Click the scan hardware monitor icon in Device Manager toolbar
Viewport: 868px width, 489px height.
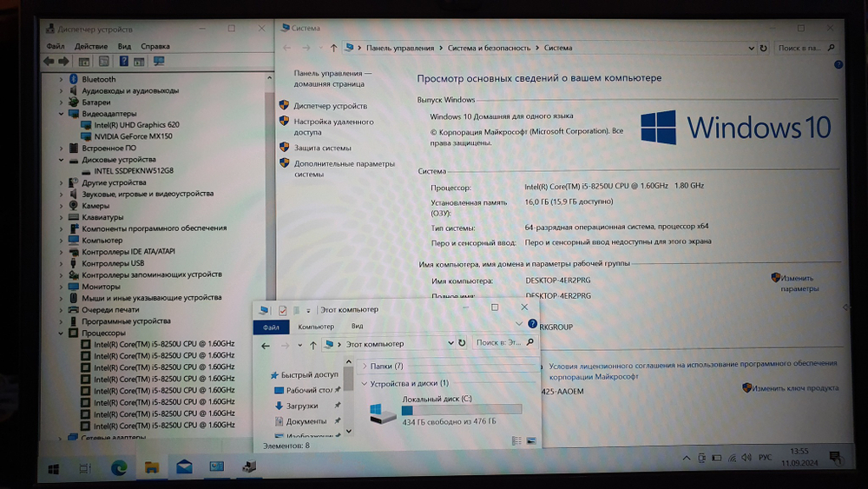coord(159,62)
